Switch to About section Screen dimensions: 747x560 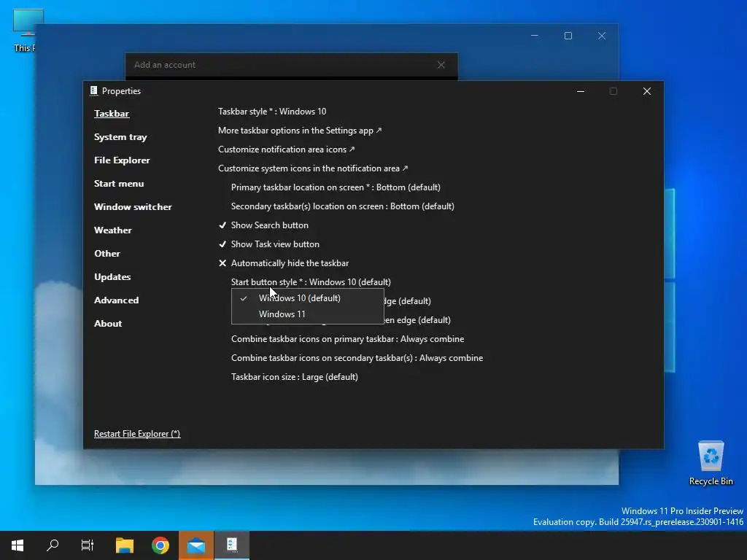tap(108, 324)
